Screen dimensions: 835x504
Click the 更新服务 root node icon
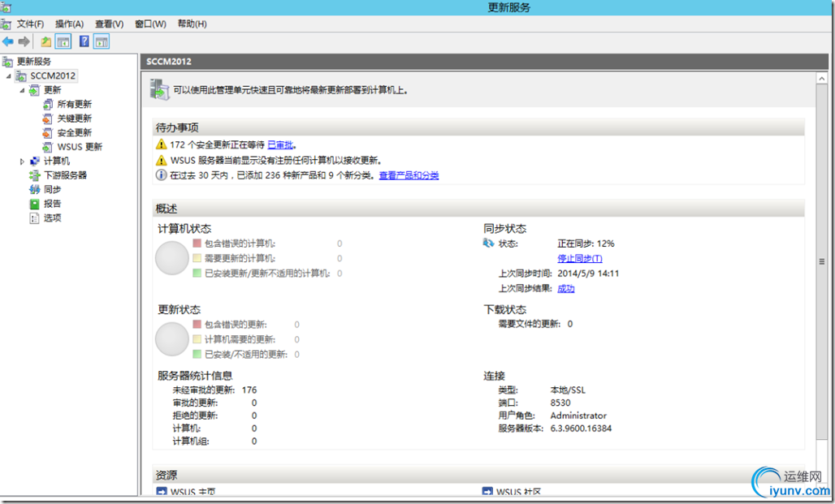pos(7,62)
